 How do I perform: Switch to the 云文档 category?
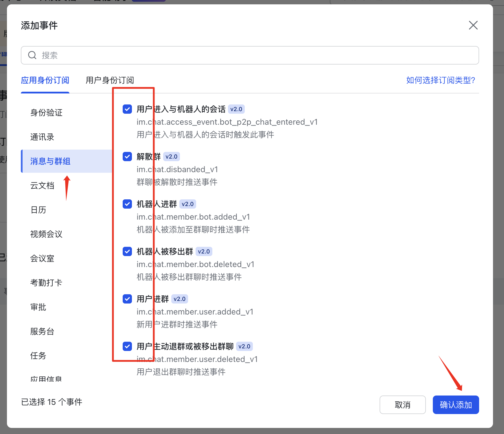[42, 186]
